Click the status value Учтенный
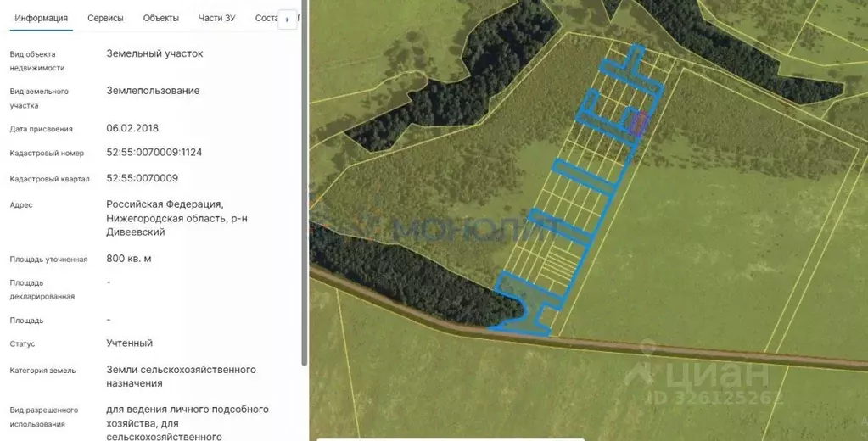868x441 pixels. 129,343
